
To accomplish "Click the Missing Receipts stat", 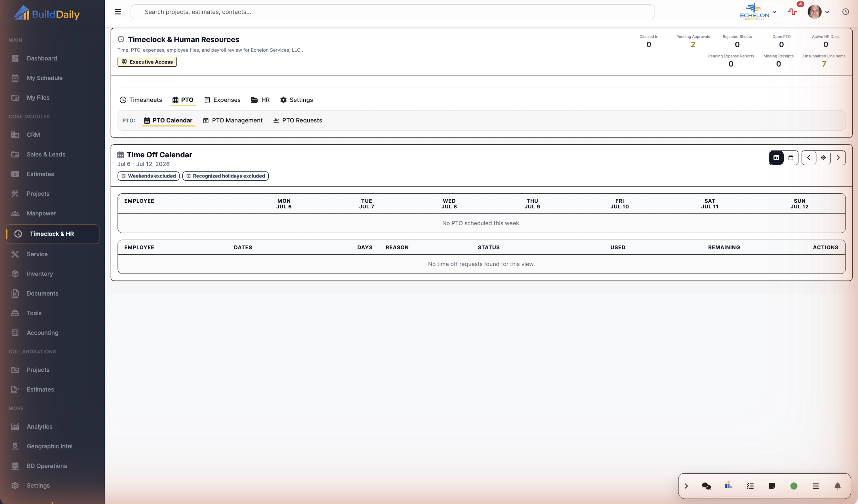I will [x=778, y=61].
